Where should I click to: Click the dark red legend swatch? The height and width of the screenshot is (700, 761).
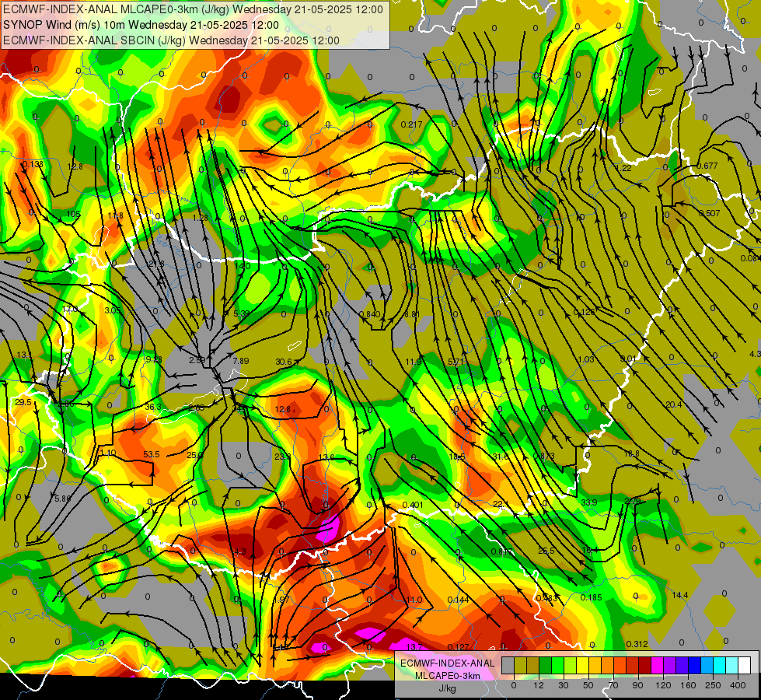click(644, 665)
